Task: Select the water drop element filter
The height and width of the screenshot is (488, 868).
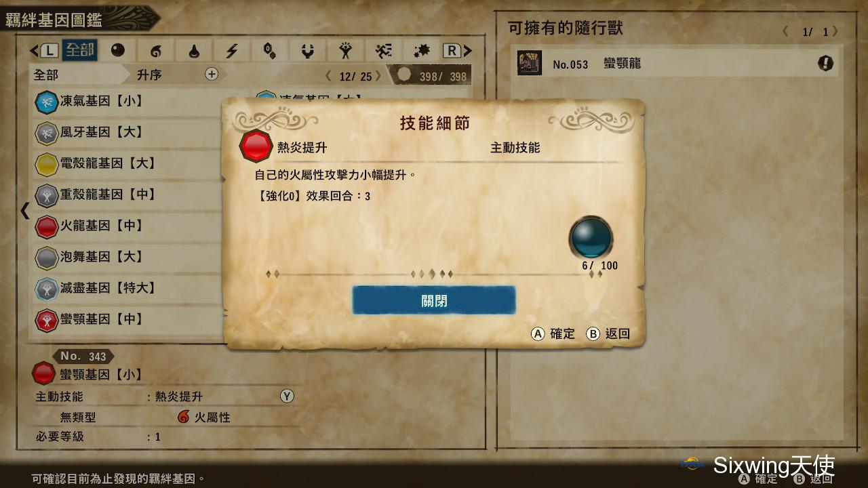Action: click(x=194, y=51)
